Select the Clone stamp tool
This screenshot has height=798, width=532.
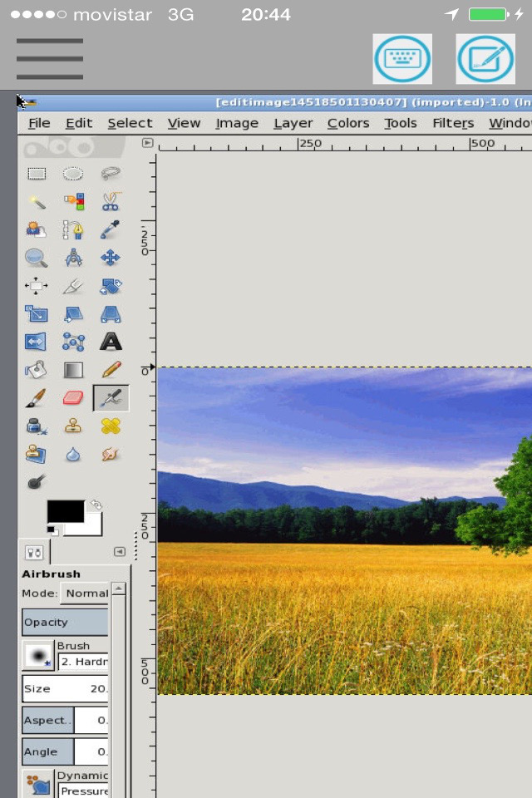pyautogui.click(x=73, y=426)
